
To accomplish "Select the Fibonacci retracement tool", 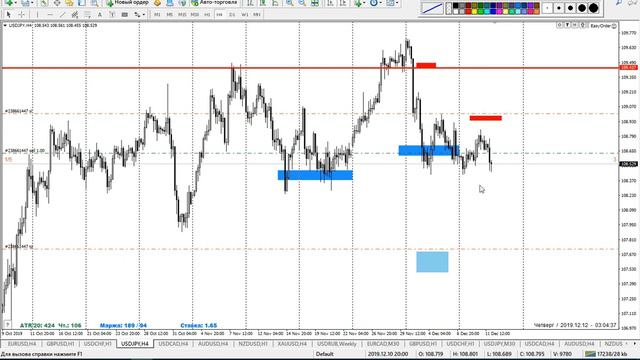I will [x=87, y=15].
